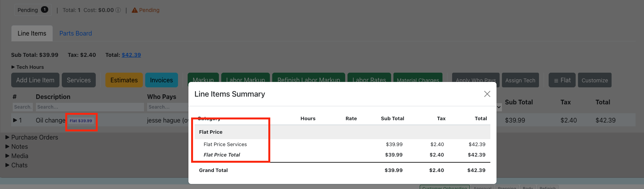This screenshot has width=644, height=189.
Task: Open the yellow Estimates button
Action: click(x=124, y=80)
